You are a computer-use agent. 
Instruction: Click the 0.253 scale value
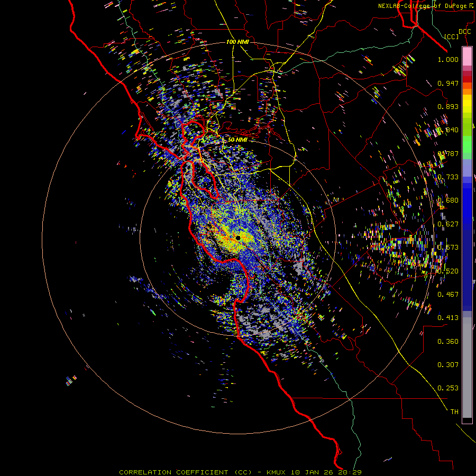point(448,388)
